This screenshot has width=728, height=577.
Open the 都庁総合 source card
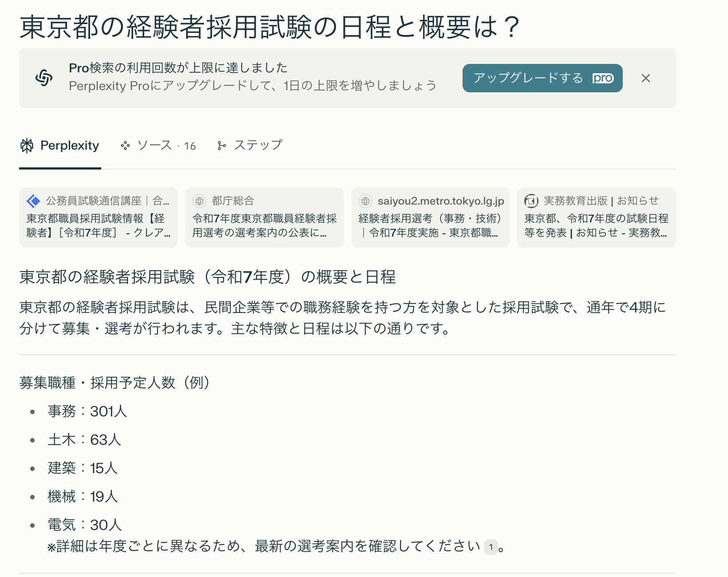(265, 217)
